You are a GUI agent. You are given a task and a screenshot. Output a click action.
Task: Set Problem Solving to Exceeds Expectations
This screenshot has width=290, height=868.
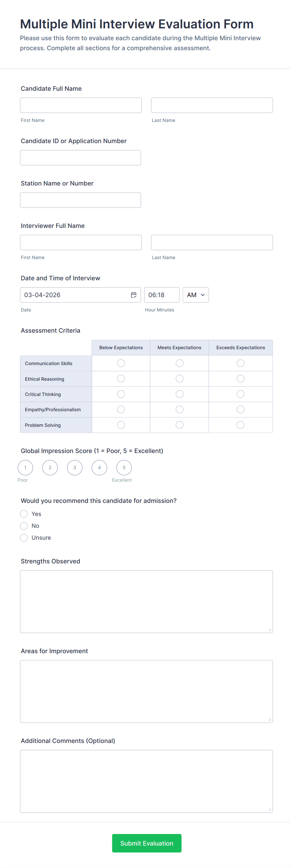coord(240,425)
